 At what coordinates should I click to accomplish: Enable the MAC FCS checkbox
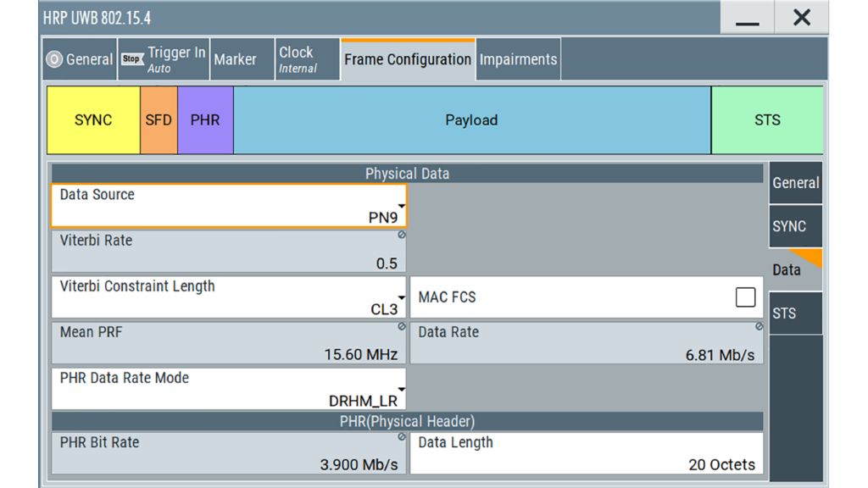[x=745, y=297]
